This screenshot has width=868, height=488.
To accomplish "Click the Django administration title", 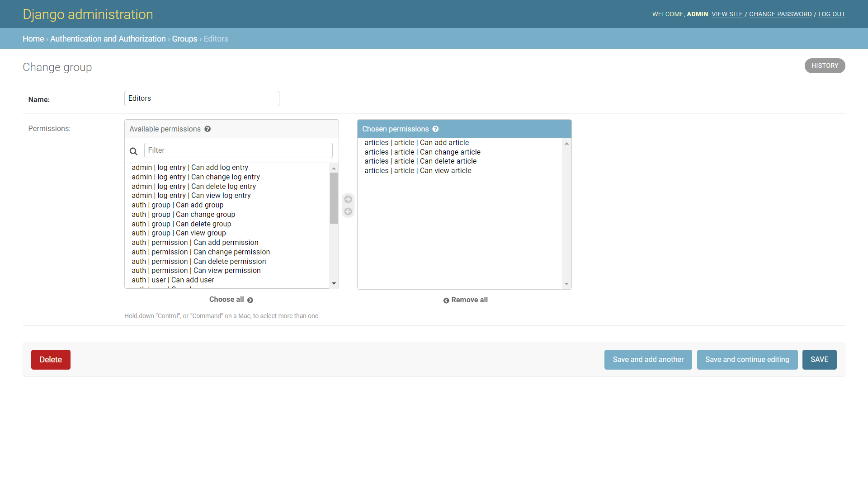I will (x=88, y=14).
